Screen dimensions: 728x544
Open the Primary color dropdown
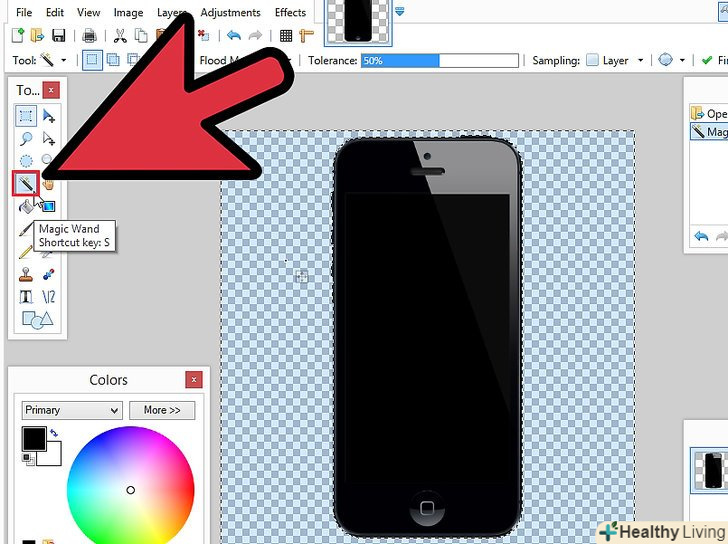(72, 410)
